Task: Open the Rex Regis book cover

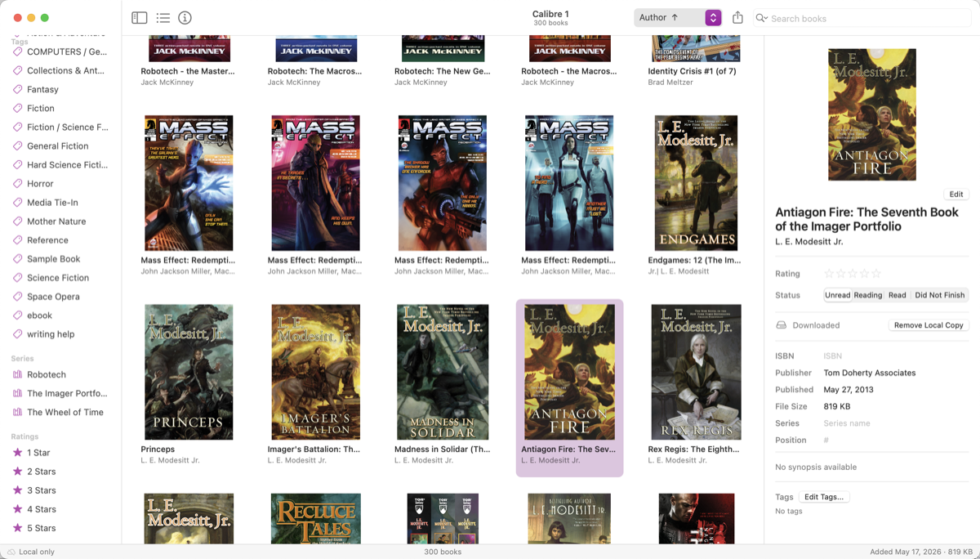Action: [x=696, y=372]
